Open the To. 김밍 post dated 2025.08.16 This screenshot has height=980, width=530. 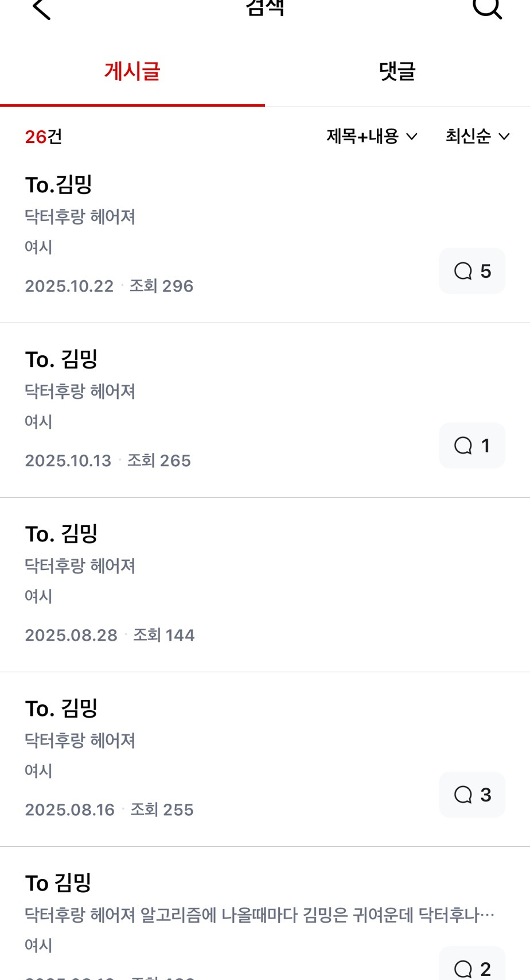[61, 708]
